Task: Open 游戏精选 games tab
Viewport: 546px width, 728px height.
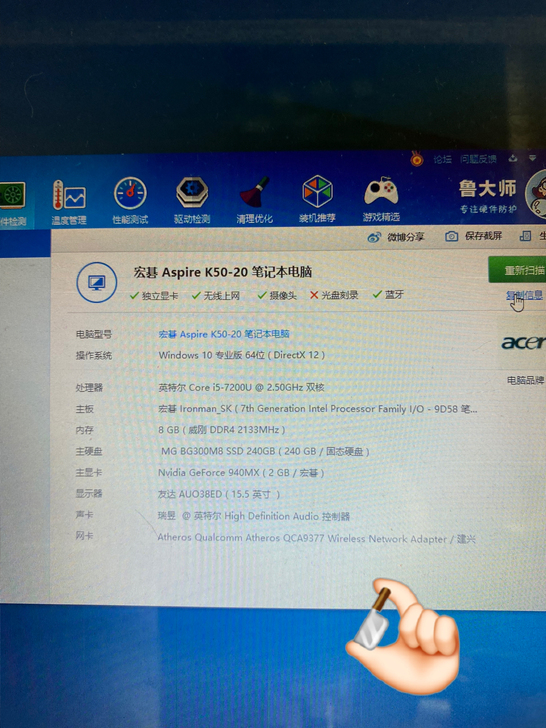Action: (x=381, y=200)
